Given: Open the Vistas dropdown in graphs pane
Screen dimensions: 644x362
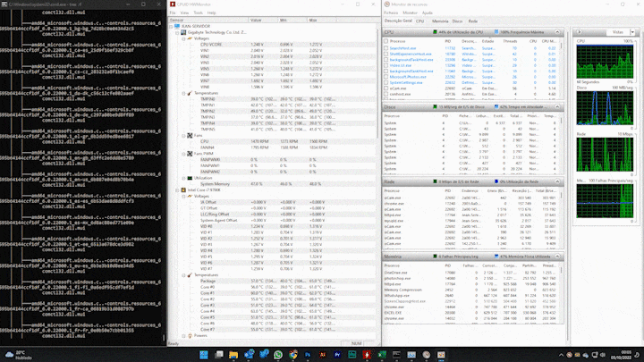Looking at the screenshot, I should point(633,32).
